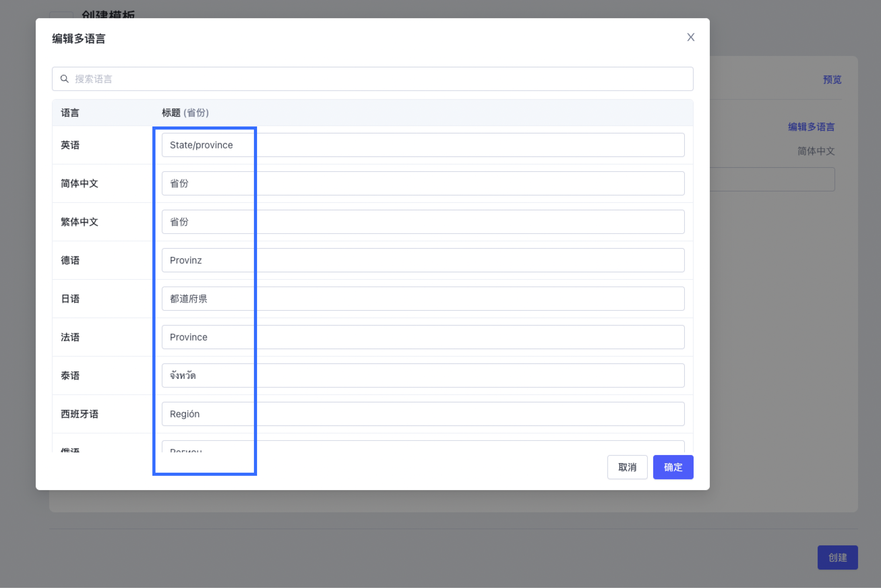
Task: Edit the 泰语 title field จังหวัด
Action: pos(423,376)
